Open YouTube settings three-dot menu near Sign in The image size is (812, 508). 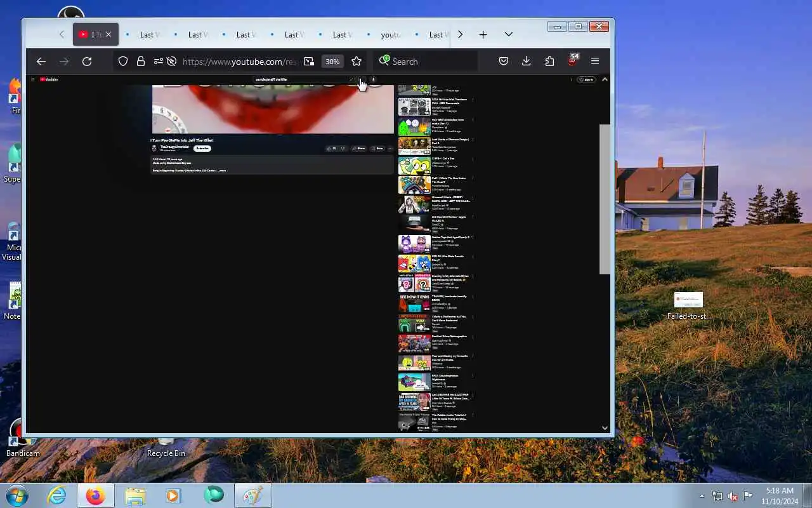click(x=572, y=79)
